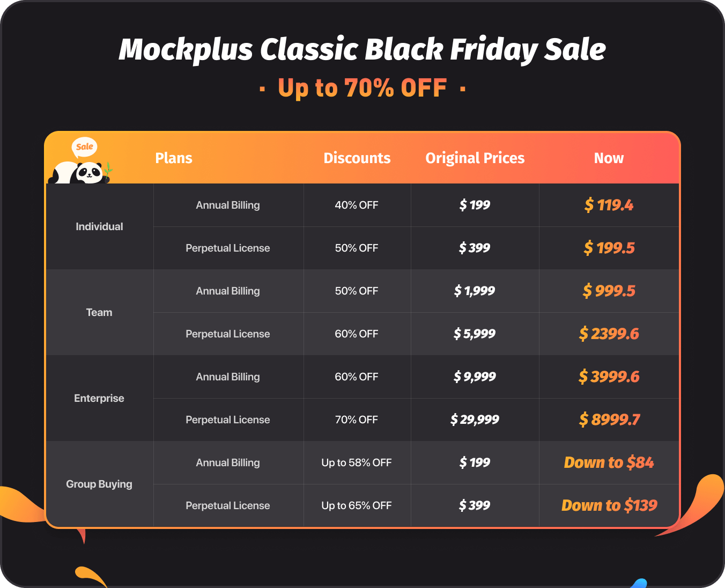
Task: Click the $199.5 Individual perpetual price
Action: (x=609, y=248)
